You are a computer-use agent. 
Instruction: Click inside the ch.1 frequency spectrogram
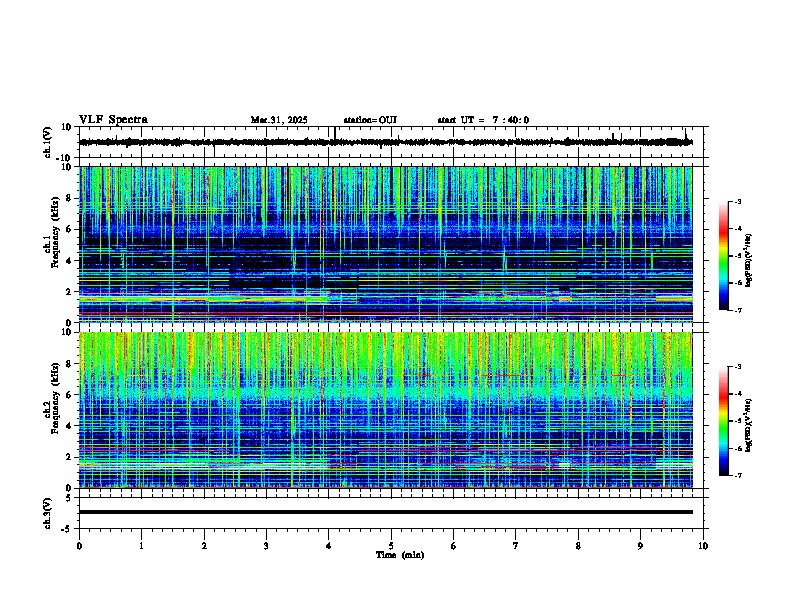pos(386,244)
